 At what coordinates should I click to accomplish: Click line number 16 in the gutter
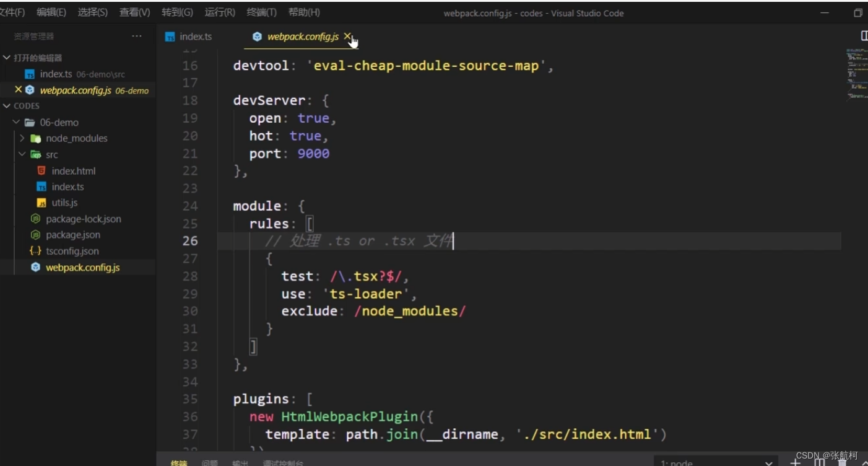(x=190, y=65)
